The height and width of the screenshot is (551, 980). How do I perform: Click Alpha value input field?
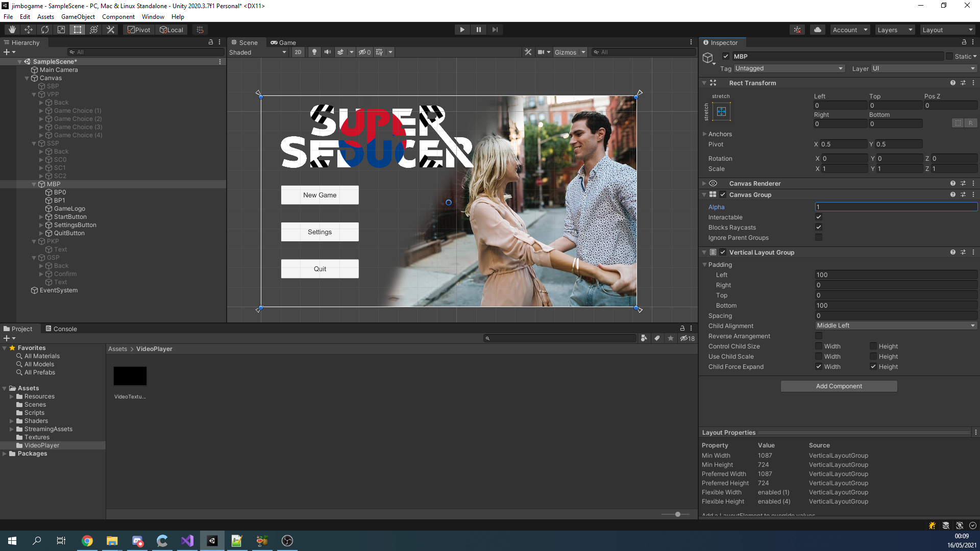[896, 207]
